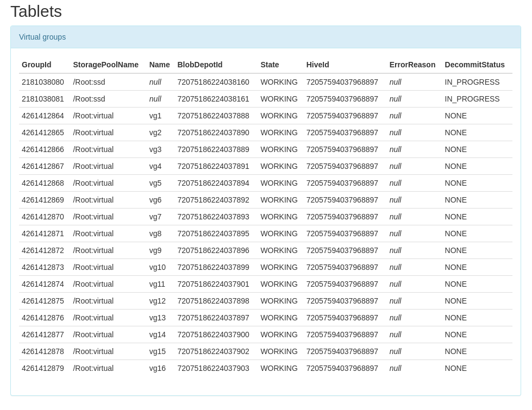Click the Virtual groups panel heading
This screenshot has width=532, height=410.
pos(42,37)
